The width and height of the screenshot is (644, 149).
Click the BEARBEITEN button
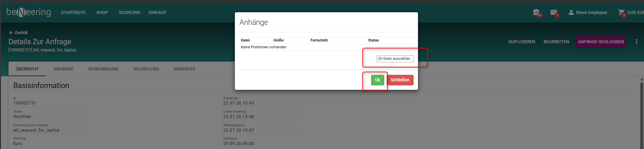click(556, 42)
